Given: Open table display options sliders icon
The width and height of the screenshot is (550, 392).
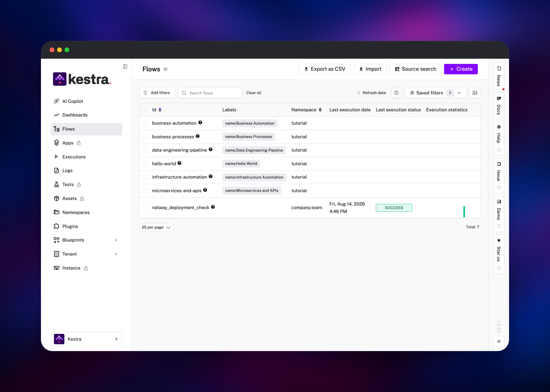Looking at the screenshot, I should click(475, 93).
